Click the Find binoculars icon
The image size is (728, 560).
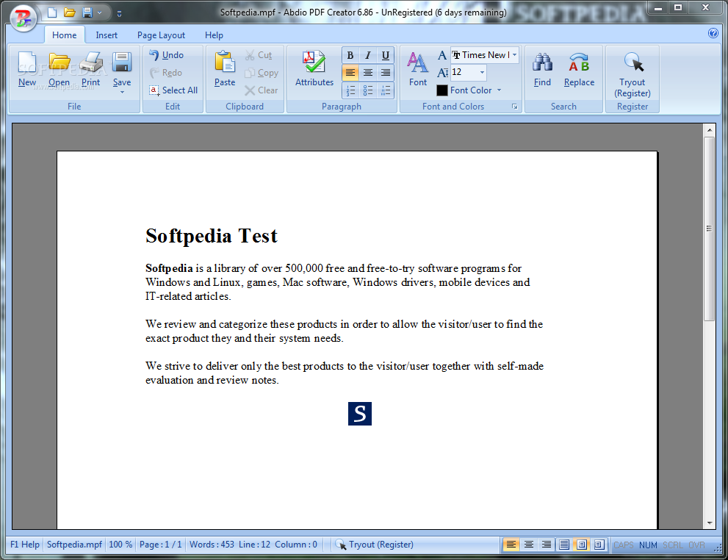pyautogui.click(x=542, y=62)
